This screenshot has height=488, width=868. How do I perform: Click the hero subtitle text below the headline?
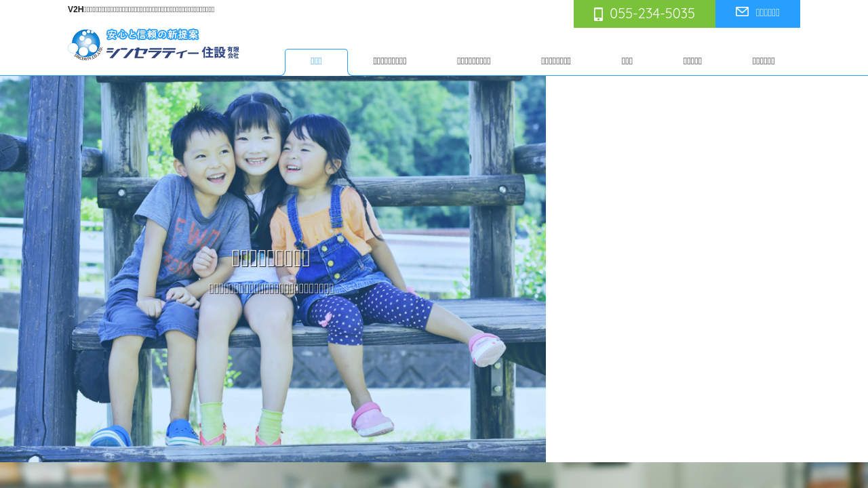[x=271, y=289]
